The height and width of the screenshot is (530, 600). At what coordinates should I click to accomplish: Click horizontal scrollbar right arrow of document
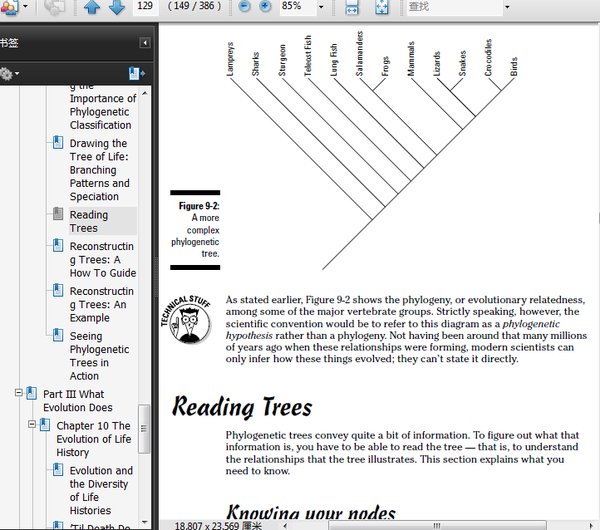pyautogui.click(x=591, y=526)
